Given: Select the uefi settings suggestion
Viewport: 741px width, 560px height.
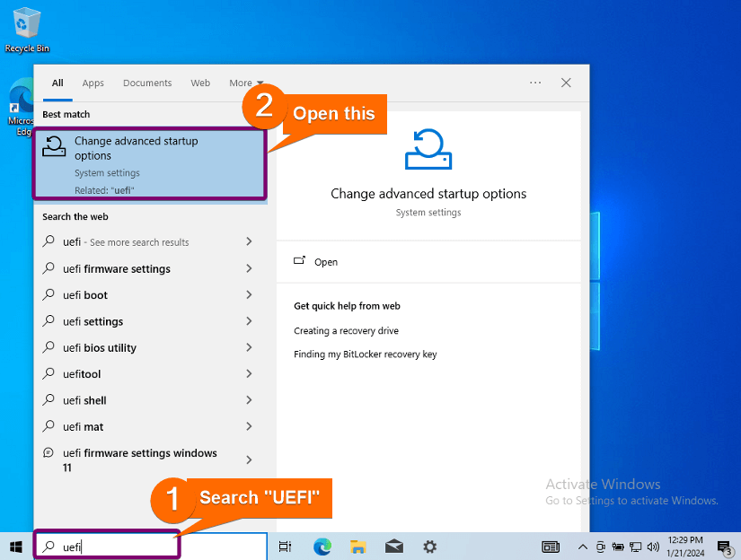Looking at the screenshot, I should click(150, 321).
